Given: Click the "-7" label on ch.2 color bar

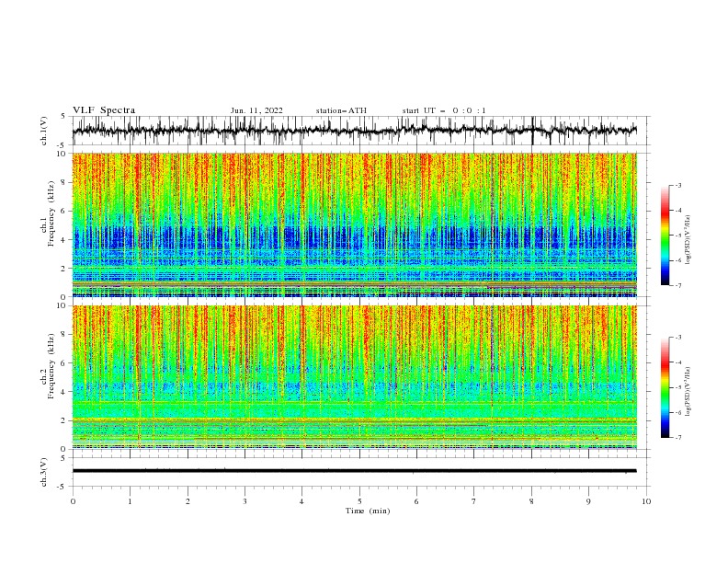Looking at the screenshot, I should 677,437.
